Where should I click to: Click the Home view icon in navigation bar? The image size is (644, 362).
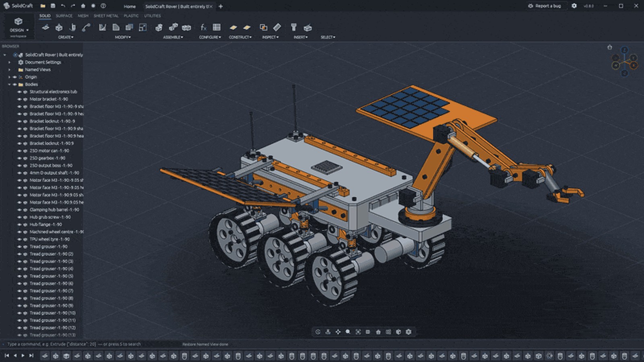378,332
